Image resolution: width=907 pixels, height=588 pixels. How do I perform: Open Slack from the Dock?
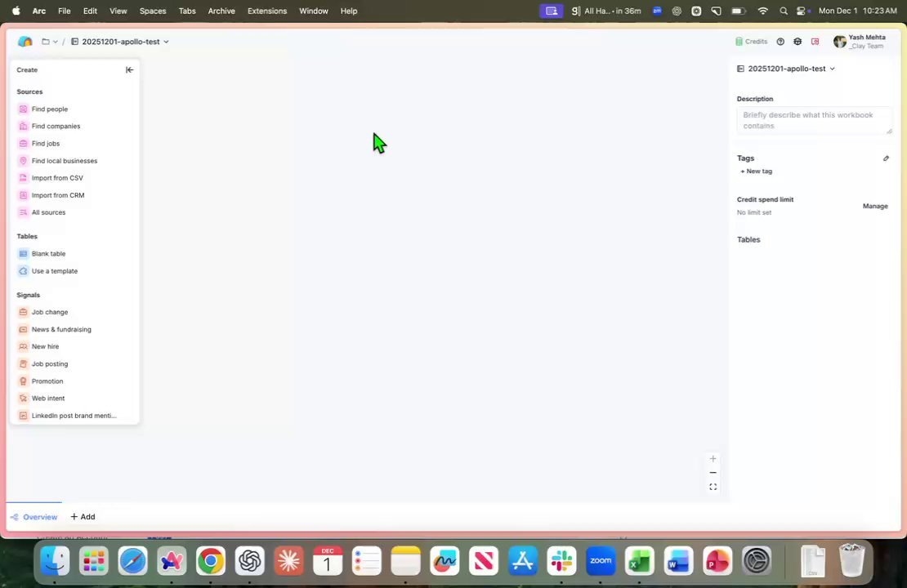(x=561, y=561)
